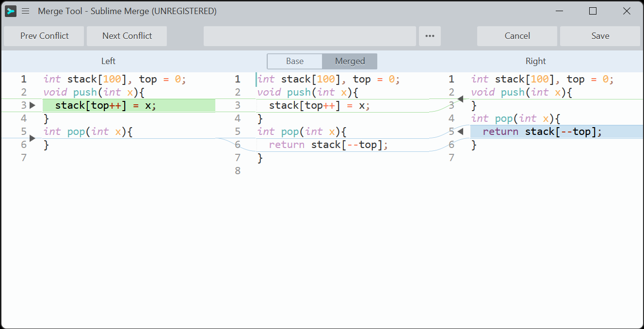Apply the Left change arrow beside line 6
This screenshot has height=329, width=644.
click(x=32, y=138)
